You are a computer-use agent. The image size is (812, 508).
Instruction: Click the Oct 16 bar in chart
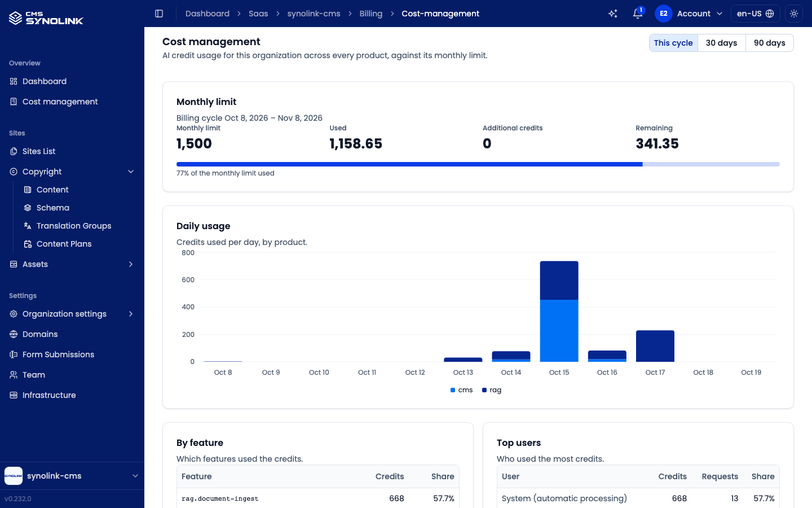[x=607, y=356]
